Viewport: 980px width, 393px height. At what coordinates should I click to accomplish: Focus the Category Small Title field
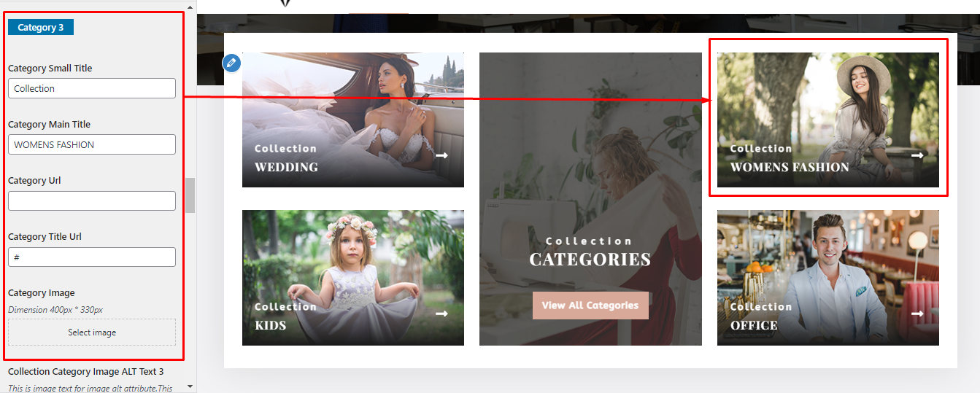click(x=92, y=88)
